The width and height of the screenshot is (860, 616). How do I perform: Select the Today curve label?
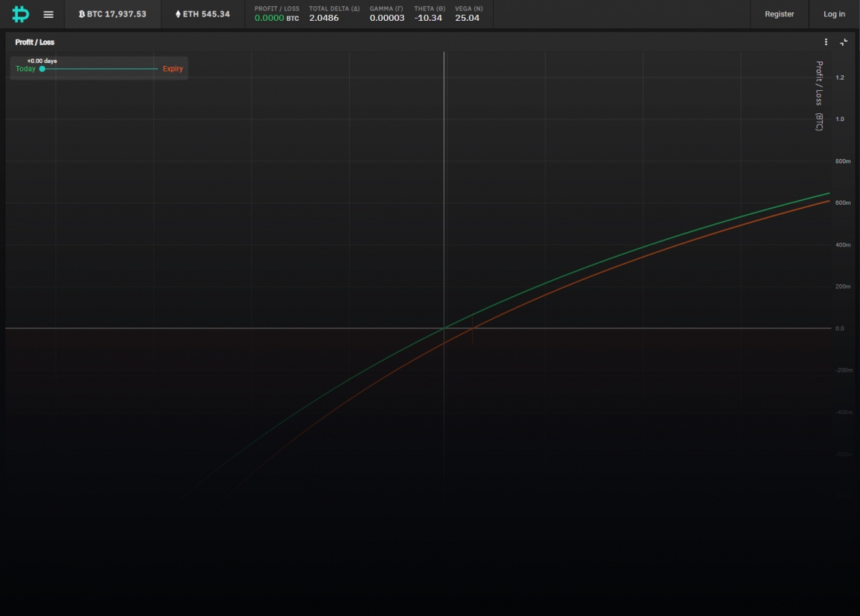point(24,69)
